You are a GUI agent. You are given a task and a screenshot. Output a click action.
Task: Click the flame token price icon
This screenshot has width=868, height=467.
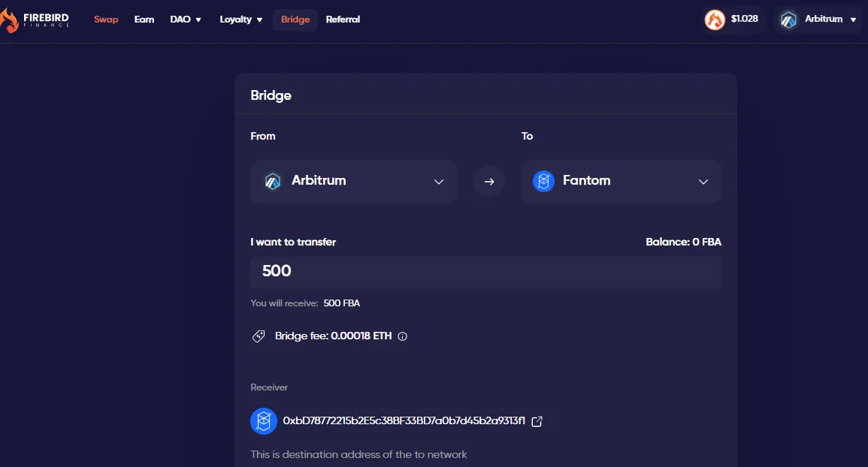[x=715, y=20]
